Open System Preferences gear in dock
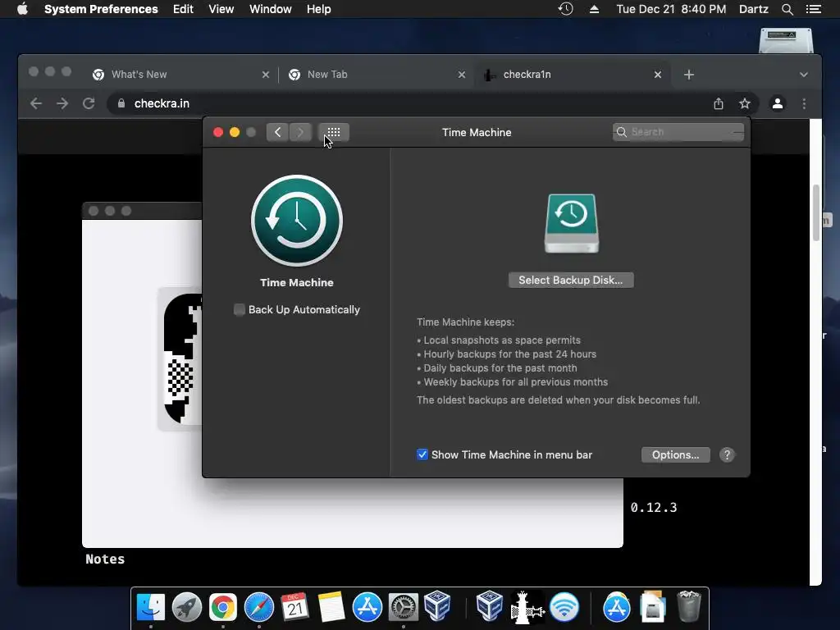 [403, 608]
